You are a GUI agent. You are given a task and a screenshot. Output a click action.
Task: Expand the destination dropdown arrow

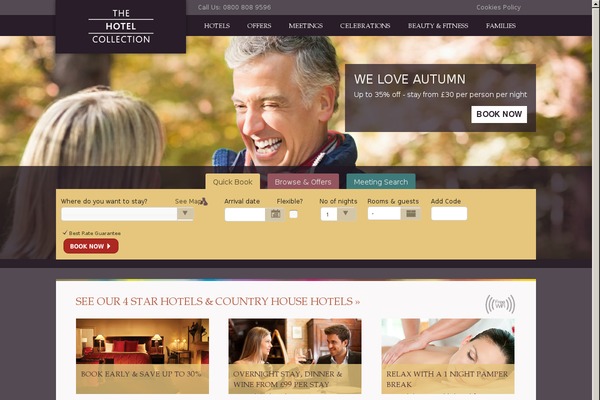pos(185,213)
